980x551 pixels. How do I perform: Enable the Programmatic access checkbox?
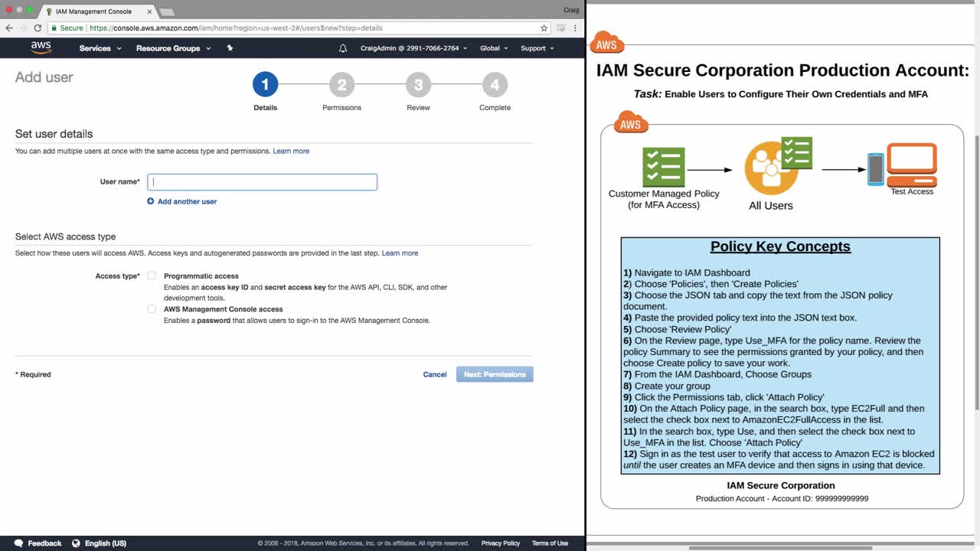(x=152, y=275)
